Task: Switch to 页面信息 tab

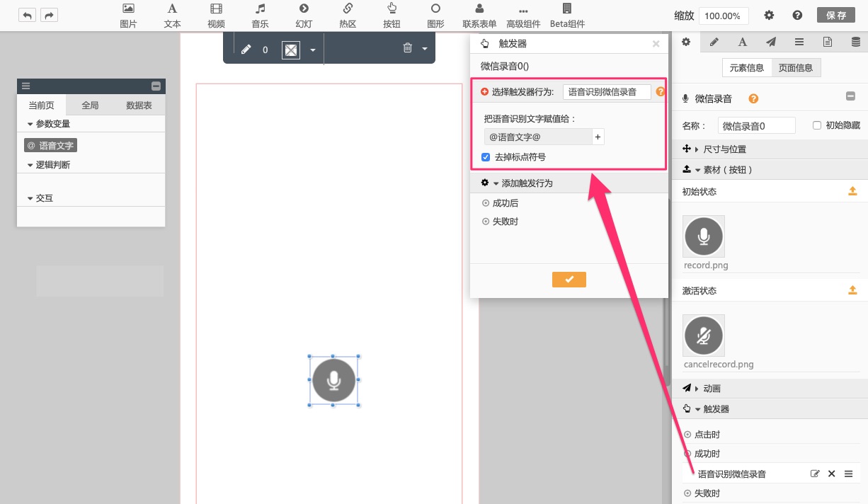Action: pyautogui.click(x=795, y=68)
